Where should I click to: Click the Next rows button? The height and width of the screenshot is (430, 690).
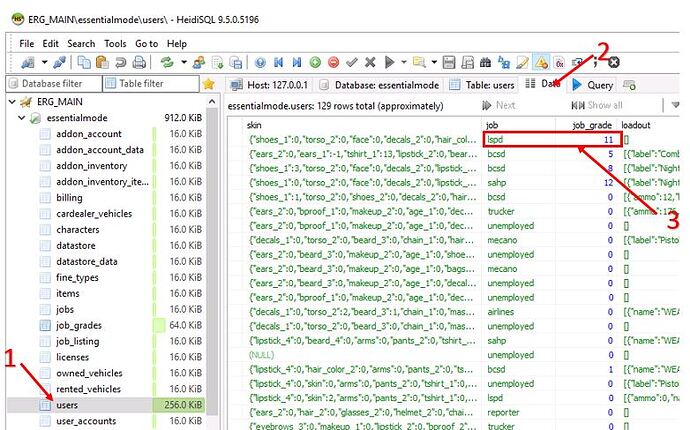499,105
